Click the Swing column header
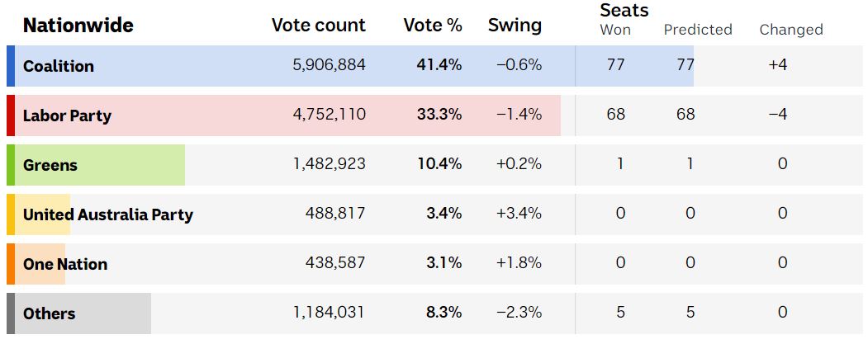The image size is (868, 344). click(x=515, y=26)
